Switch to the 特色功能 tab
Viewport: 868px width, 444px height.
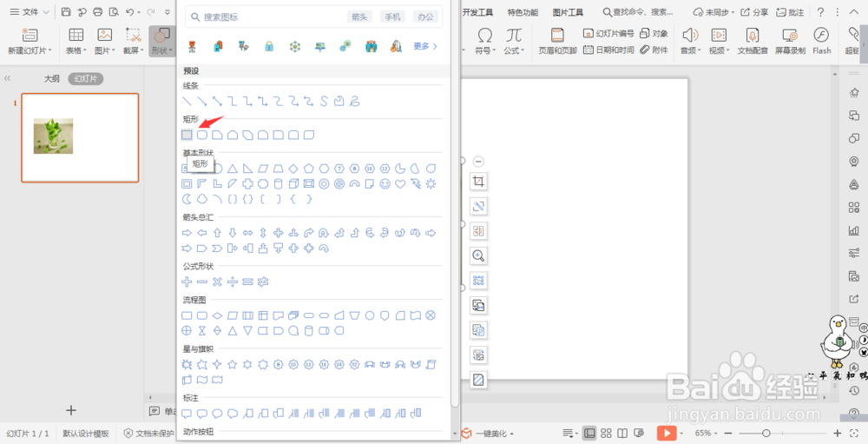pyautogui.click(x=523, y=12)
